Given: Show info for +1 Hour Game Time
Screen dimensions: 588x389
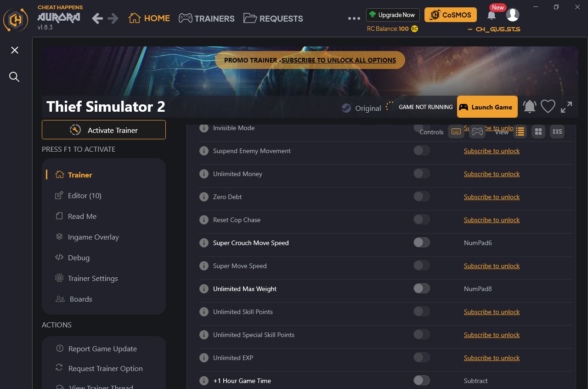Looking at the screenshot, I should [204, 381].
